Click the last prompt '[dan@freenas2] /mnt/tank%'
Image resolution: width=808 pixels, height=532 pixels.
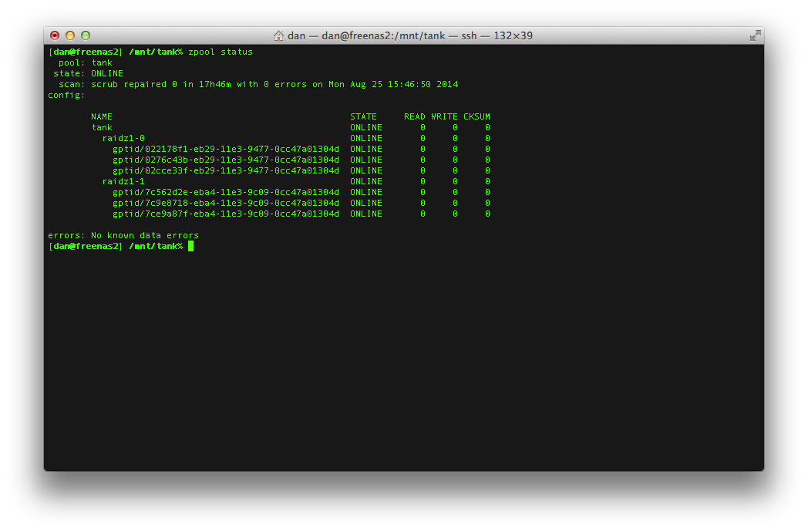click(116, 247)
